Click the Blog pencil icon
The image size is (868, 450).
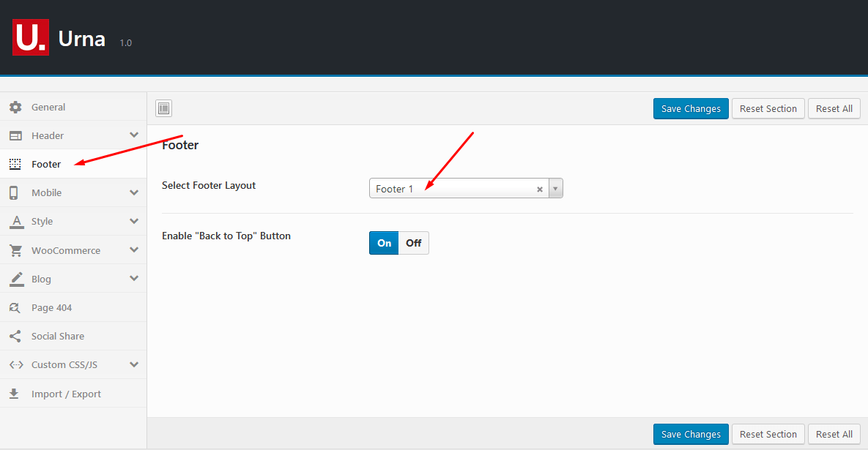17,280
